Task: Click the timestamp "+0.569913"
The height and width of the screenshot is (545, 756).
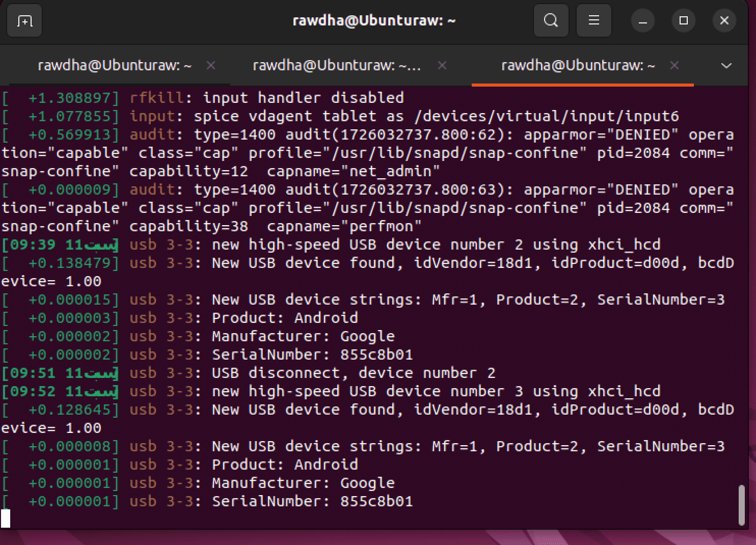Action: [x=69, y=134]
